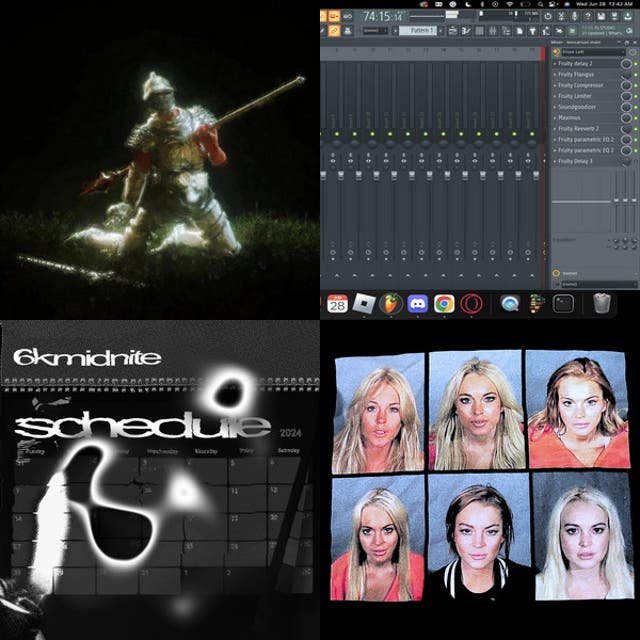The width and height of the screenshot is (640, 640).
Task: Open Fruity Compressor slot arrow menu
Action: [x=555, y=85]
